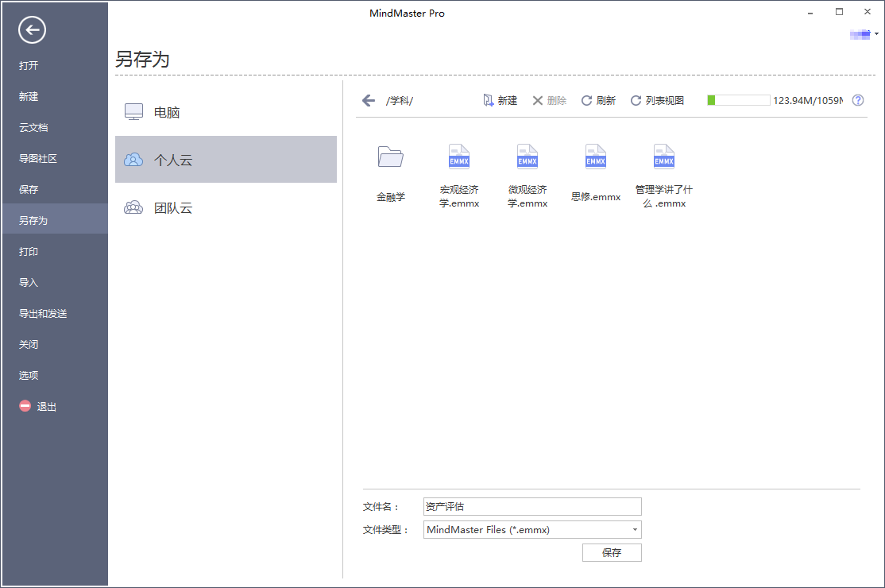Viewport: 885px width, 588px height.
Task: Click the cloud storage usage progress bar
Action: click(738, 100)
